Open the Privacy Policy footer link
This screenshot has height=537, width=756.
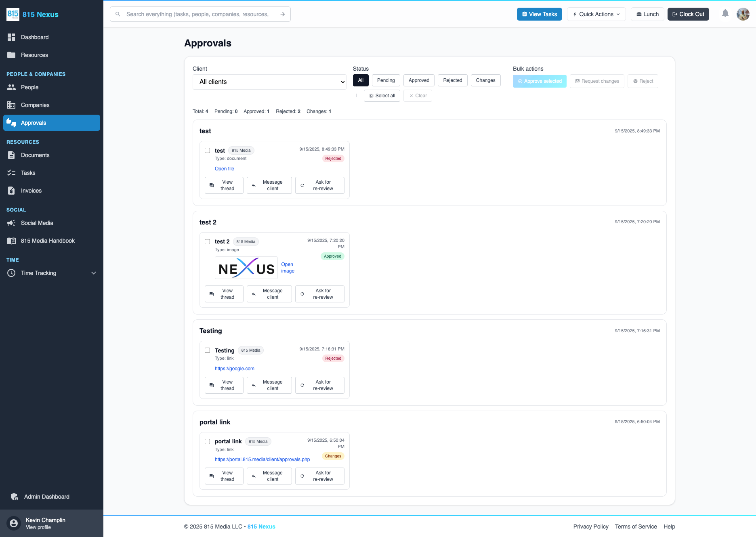(591, 527)
